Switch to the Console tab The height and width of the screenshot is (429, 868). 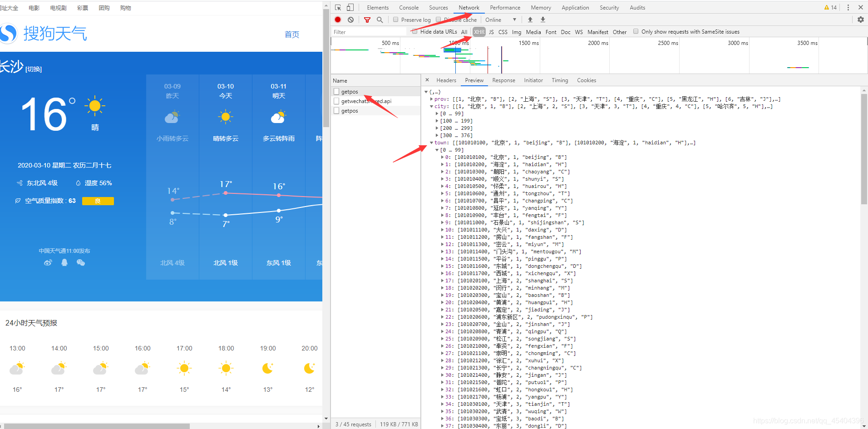(409, 7)
